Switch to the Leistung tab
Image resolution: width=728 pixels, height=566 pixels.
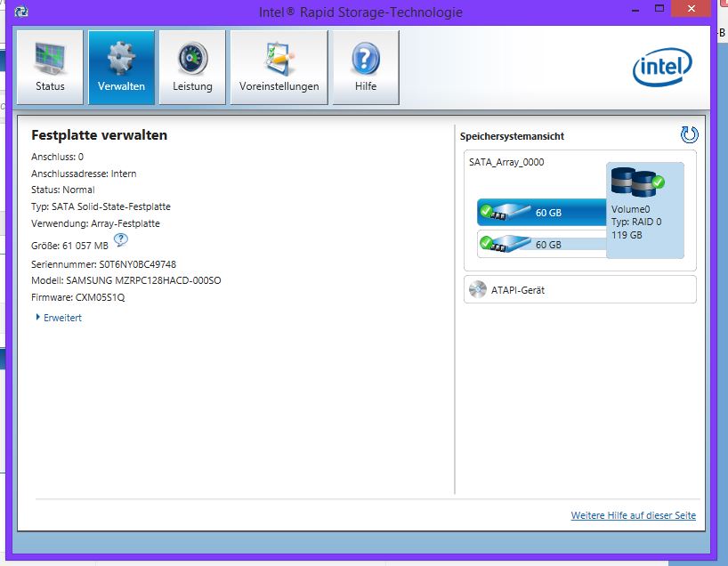(x=192, y=68)
